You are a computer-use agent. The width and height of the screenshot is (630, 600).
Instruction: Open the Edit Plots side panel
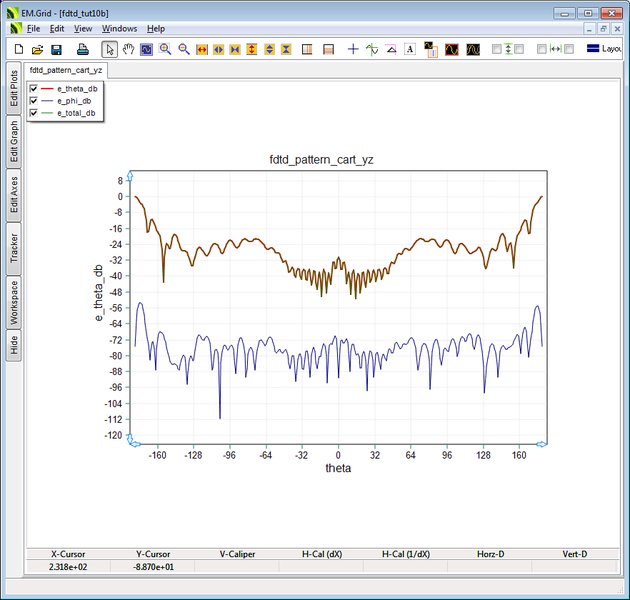[x=14, y=88]
